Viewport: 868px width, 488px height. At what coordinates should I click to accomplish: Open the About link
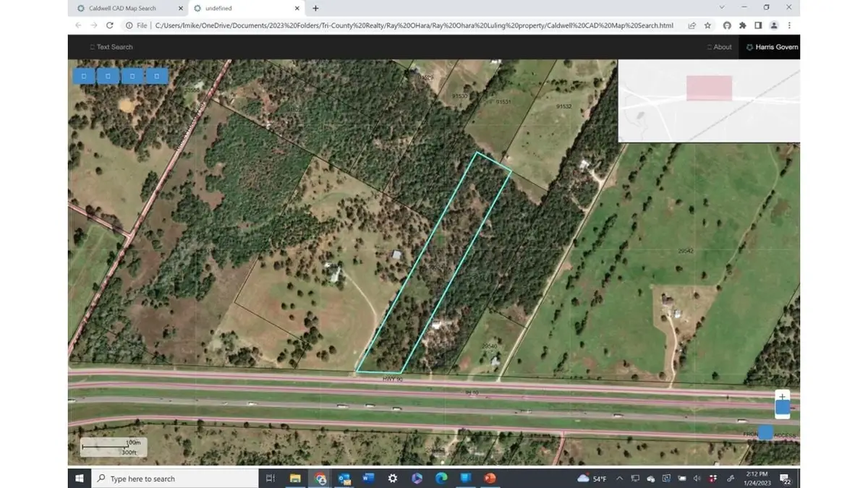click(719, 46)
